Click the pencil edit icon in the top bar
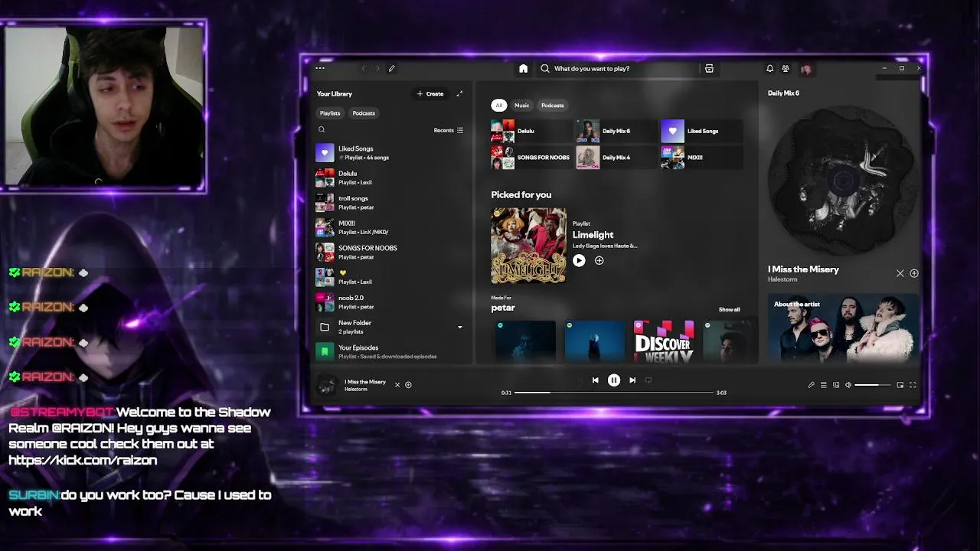This screenshot has width=980, height=551. tap(391, 68)
